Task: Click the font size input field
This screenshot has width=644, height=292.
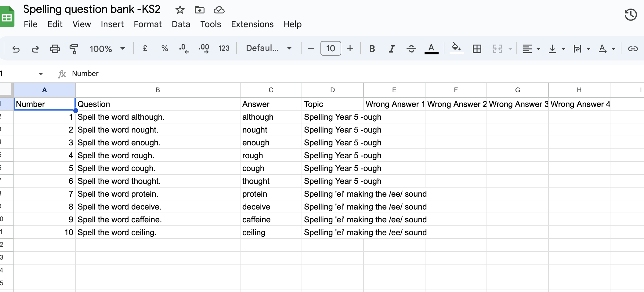Action: coord(331,48)
